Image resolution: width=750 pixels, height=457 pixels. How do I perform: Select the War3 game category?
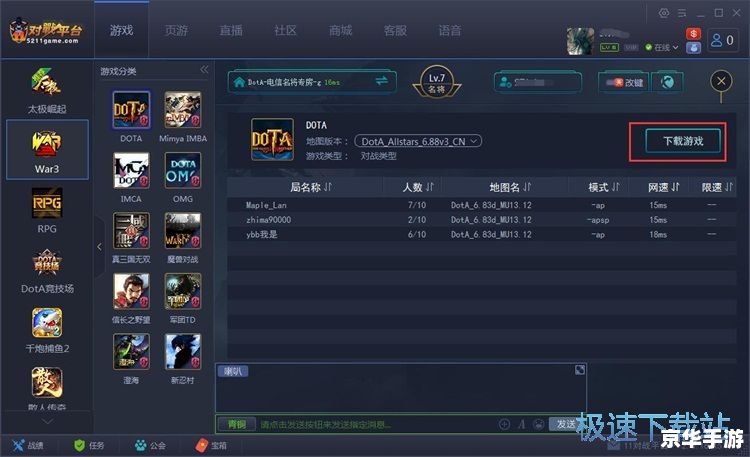tap(47, 150)
